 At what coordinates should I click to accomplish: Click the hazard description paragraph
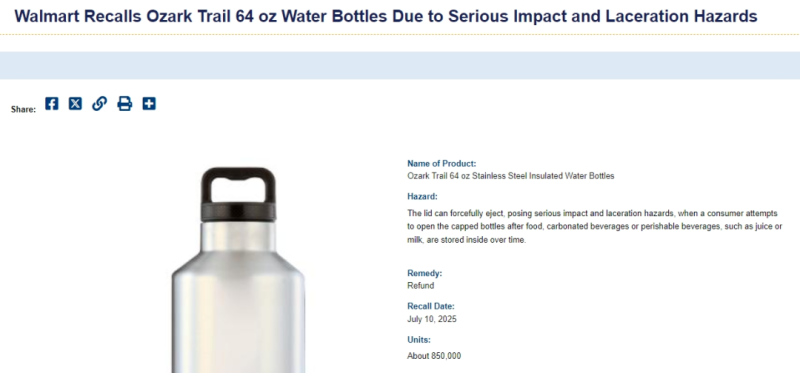tap(595, 226)
